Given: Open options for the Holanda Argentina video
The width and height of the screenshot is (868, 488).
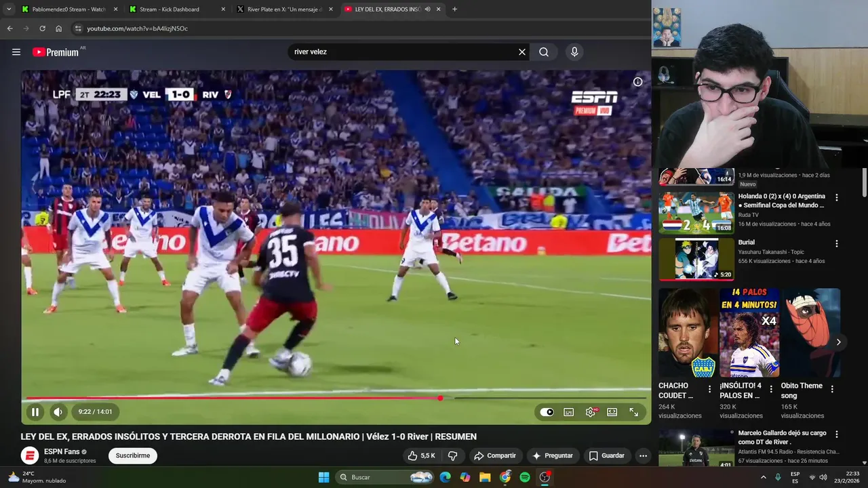Looking at the screenshot, I should (x=836, y=198).
